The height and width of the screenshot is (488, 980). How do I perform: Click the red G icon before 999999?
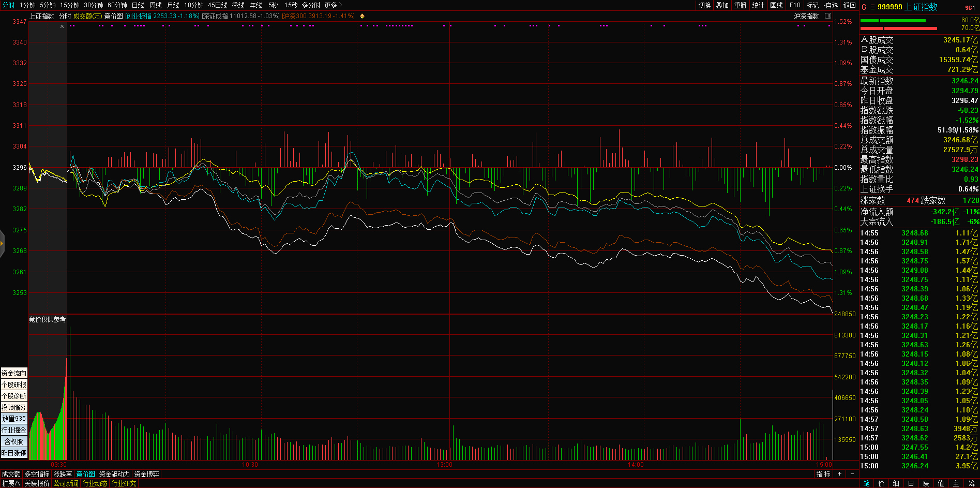click(864, 7)
